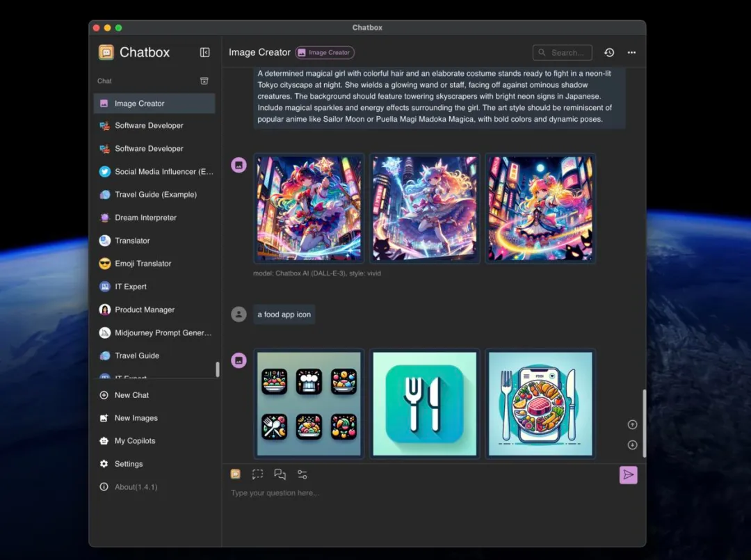Click My Copilots in the sidebar
The image size is (751, 560).
[x=135, y=441]
